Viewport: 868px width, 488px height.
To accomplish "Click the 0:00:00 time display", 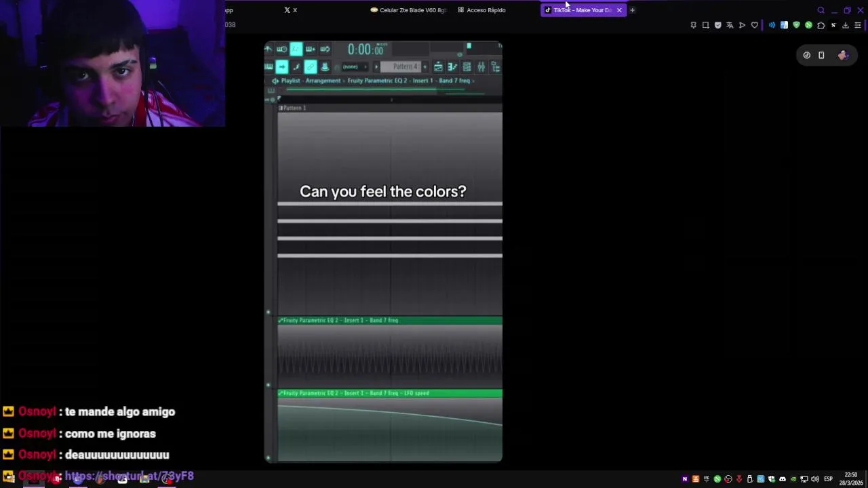I will tap(366, 49).
